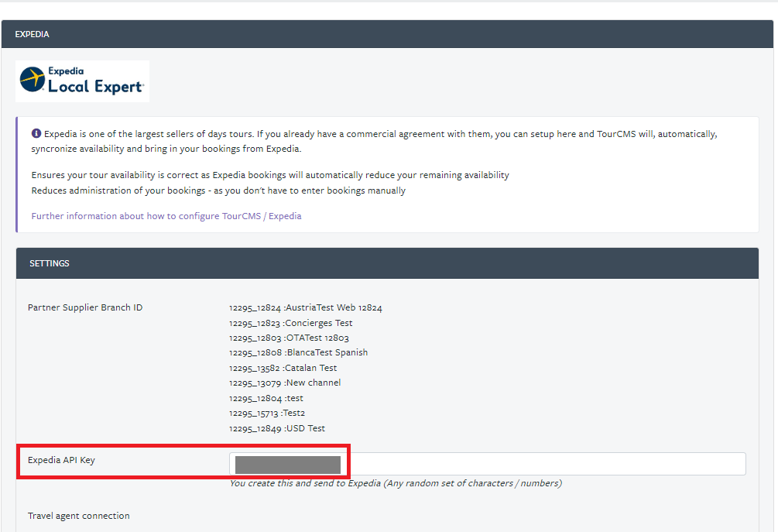Select the SETTINGS section header

(x=387, y=263)
